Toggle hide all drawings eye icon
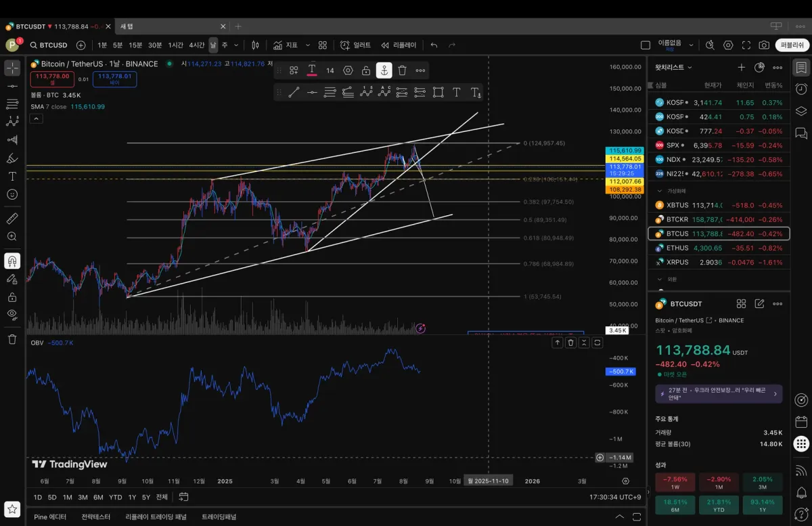Screen dimensions: 812x526 12,314
